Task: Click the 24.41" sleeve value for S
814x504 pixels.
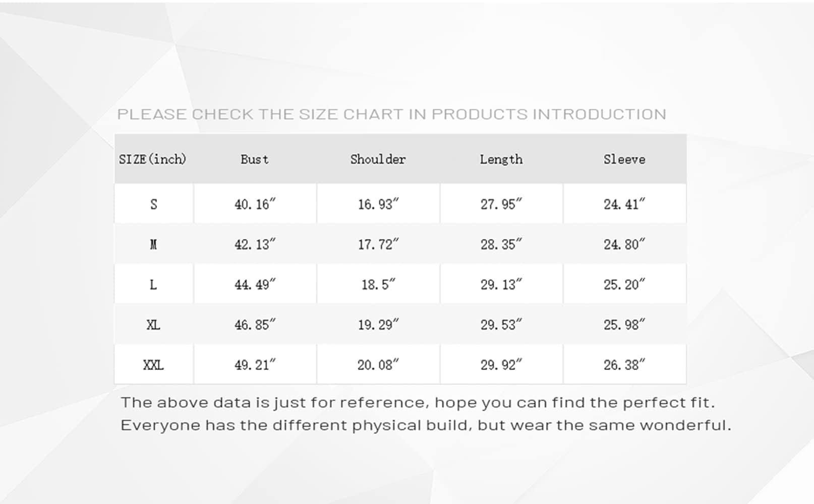Action: coord(624,204)
